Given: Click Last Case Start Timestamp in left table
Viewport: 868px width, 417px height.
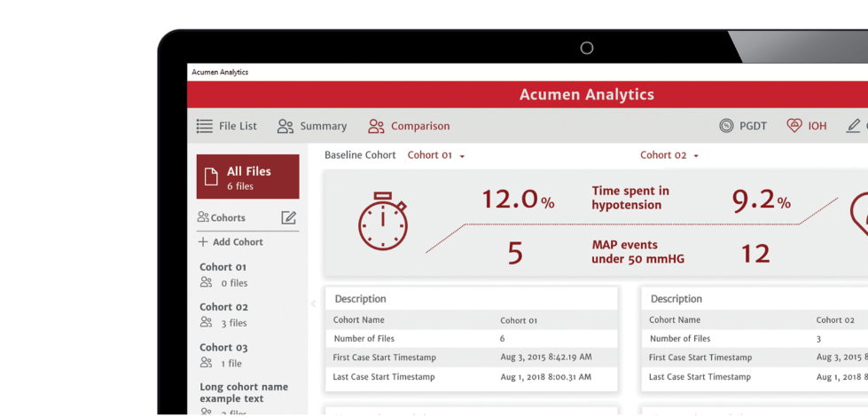Looking at the screenshot, I should [x=384, y=377].
